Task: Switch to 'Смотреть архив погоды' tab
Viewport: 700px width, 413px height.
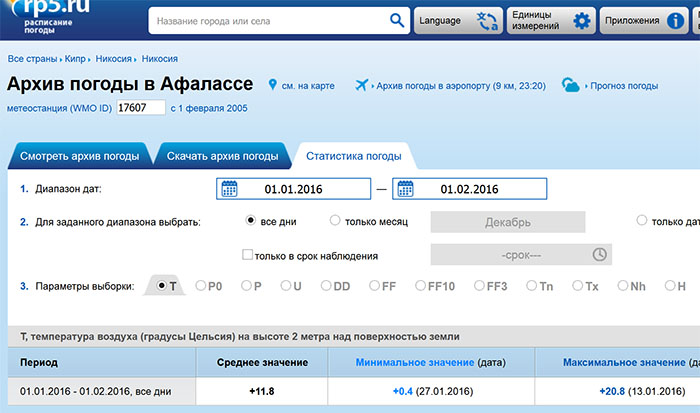Action: click(x=79, y=156)
